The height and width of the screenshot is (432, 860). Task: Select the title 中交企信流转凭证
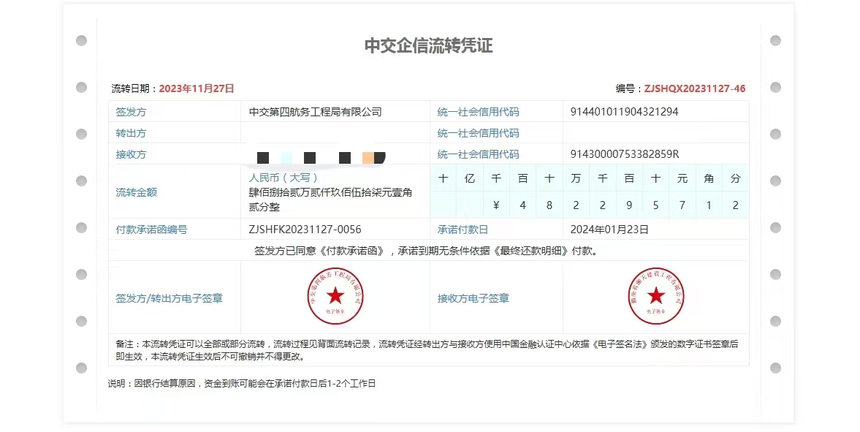point(429,46)
